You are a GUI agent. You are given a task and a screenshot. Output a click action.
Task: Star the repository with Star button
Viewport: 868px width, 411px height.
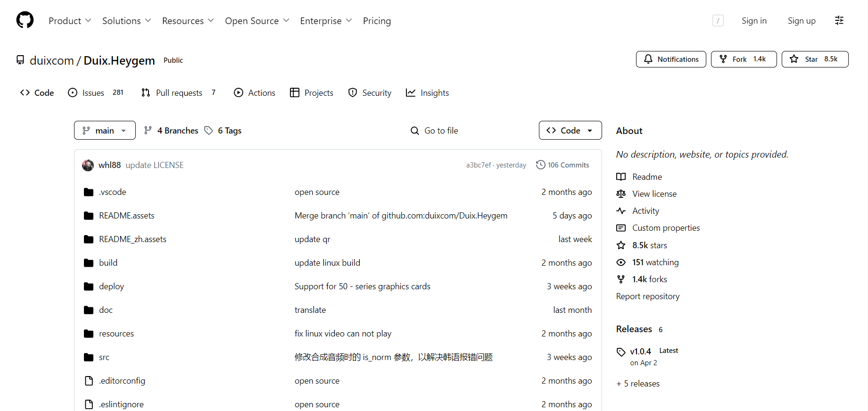pos(815,59)
